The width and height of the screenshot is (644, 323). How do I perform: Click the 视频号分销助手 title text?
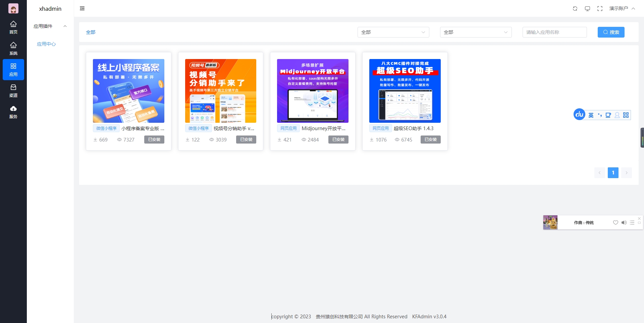[234, 128]
